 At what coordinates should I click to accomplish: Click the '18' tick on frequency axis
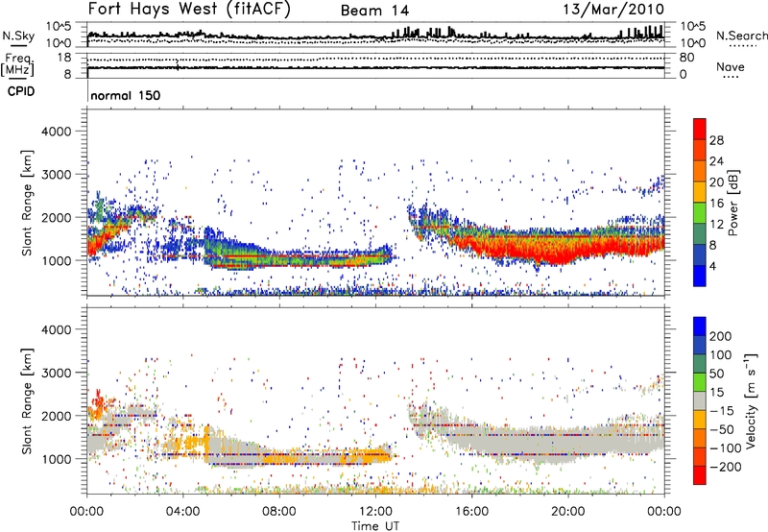tap(64, 58)
